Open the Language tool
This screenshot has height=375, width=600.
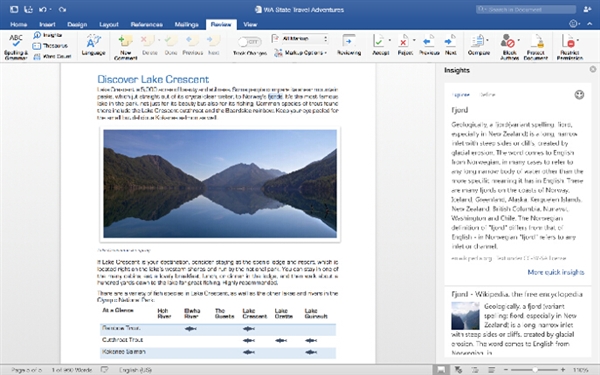[x=93, y=45]
